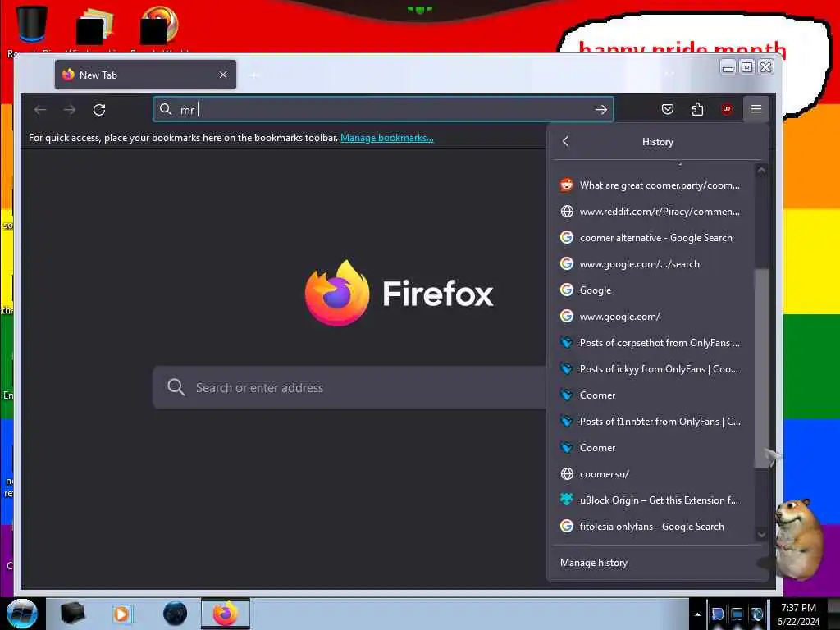This screenshot has height=630, width=840.
Task: Open the Firefox hamburger application menu
Action: pos(756,109)
